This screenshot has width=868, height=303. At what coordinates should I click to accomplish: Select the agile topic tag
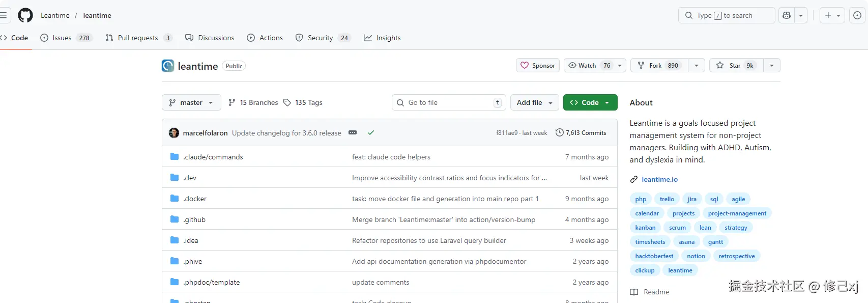pos(738,199)
